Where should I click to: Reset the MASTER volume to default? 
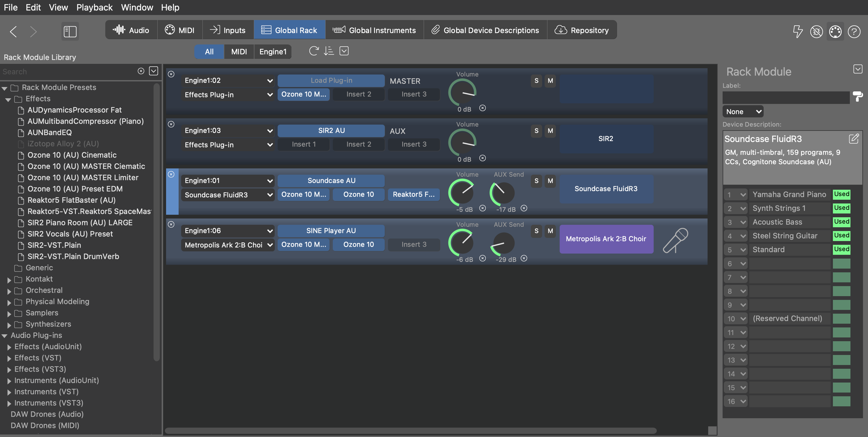point(483,108)
